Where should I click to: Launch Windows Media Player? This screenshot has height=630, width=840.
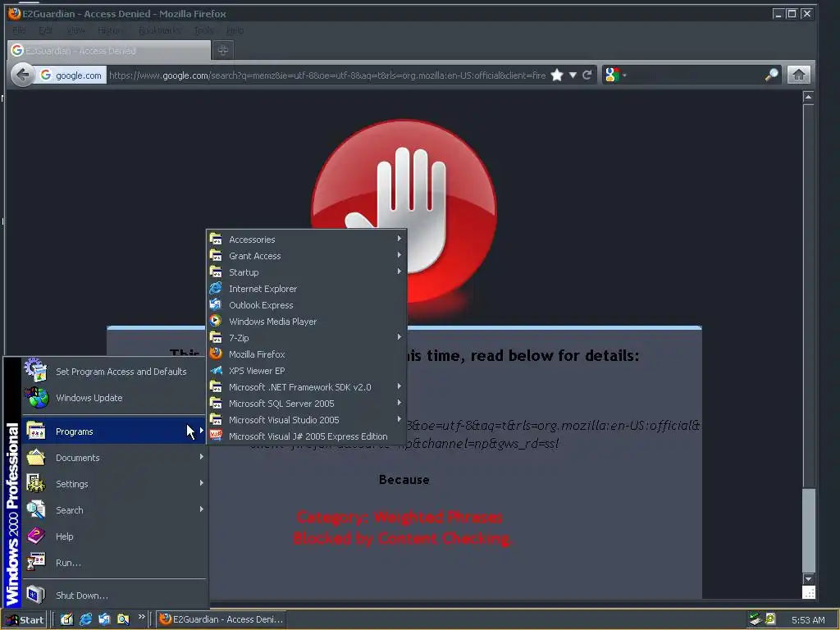307,322
